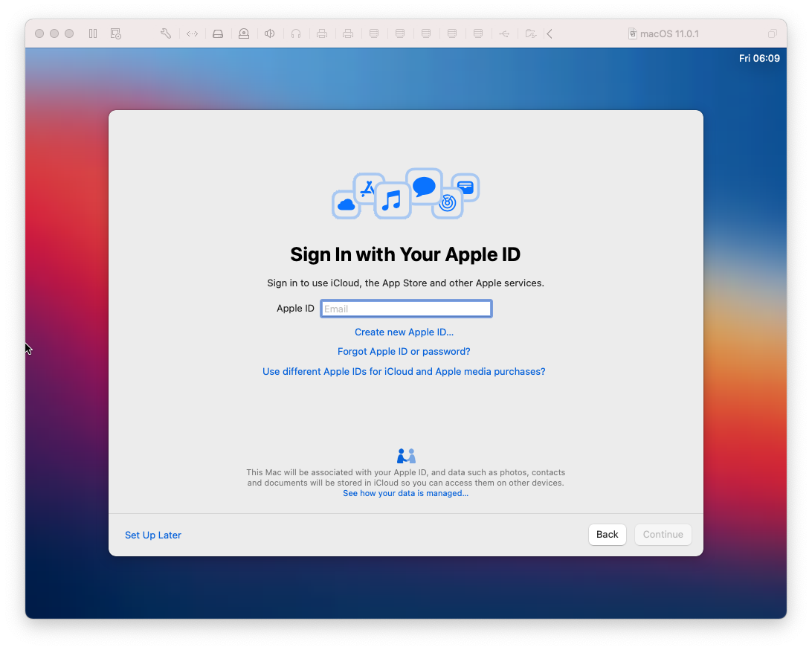Mute audio using the speaker icon

pyautogui.click(x=269, y=33)
